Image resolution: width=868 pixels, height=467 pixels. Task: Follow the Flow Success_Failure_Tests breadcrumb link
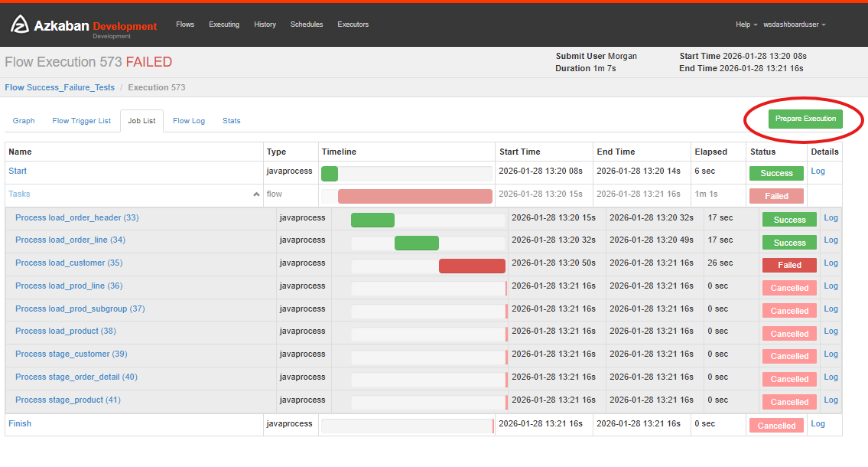tap(60, 87)
